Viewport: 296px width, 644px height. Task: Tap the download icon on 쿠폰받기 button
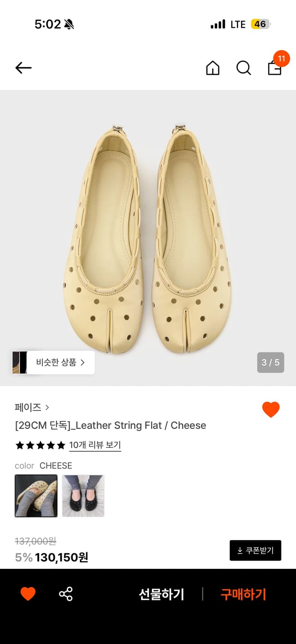pyautogui.click(x=239, y=550)
